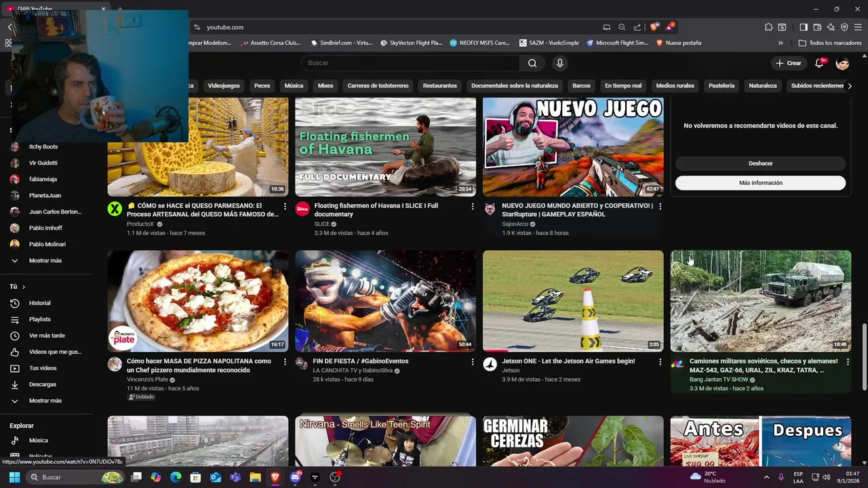Expand hidden bookmarks overflow chevron

point(781,43)
